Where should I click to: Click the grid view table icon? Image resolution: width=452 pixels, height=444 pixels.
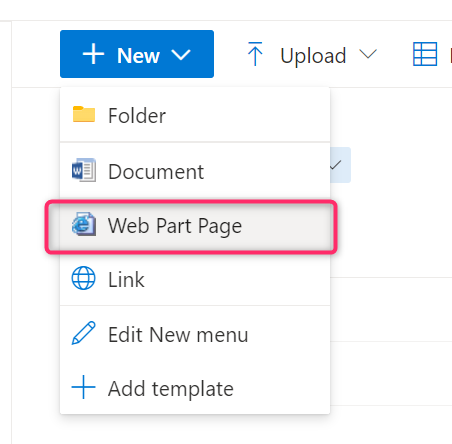[x=425, y=54]
